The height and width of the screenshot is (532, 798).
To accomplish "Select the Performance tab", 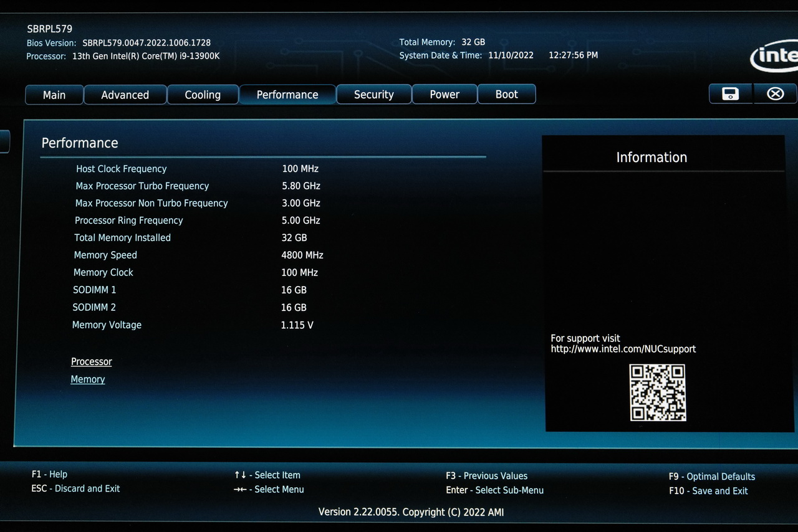I will tap(287, 95).
